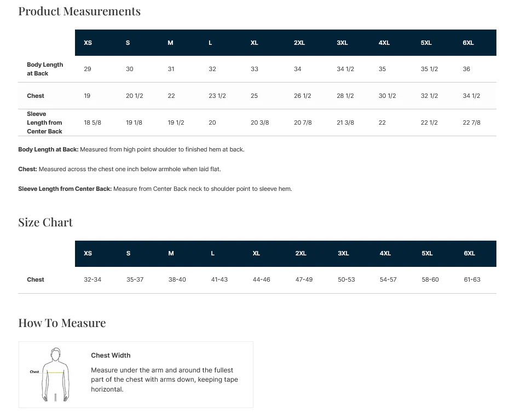The image size is (532, 420).
Task: Click the 34 1/2 body length value for 3XL
Action: point(345,69)
